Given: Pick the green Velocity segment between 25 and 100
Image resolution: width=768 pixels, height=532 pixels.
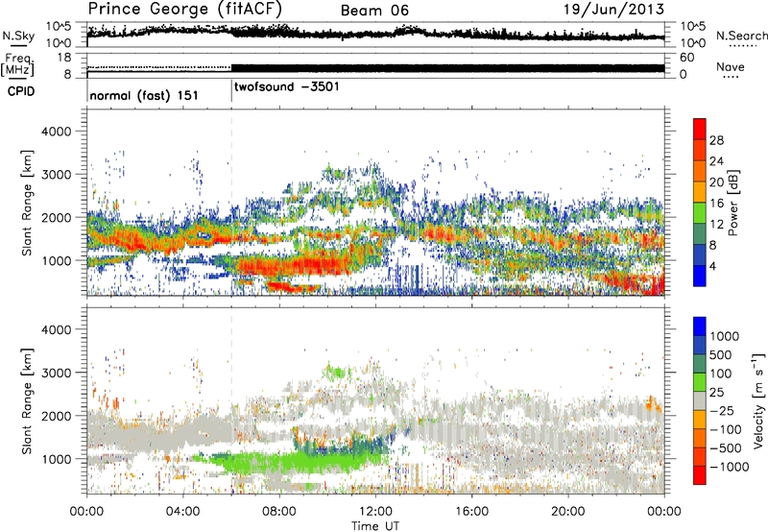Looking at the screenshot, I should point(700,382).
